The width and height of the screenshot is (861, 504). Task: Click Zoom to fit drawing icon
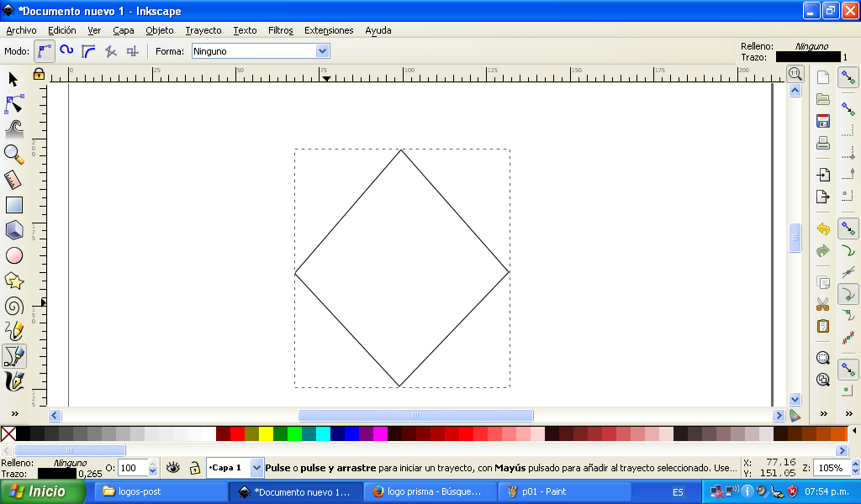tap(822, 380)
